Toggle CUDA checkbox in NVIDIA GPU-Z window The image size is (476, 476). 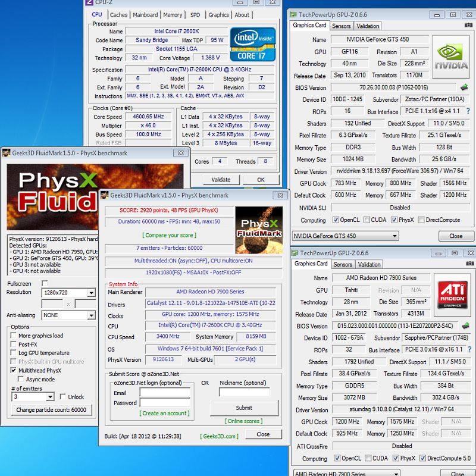(x=367, y=220)
